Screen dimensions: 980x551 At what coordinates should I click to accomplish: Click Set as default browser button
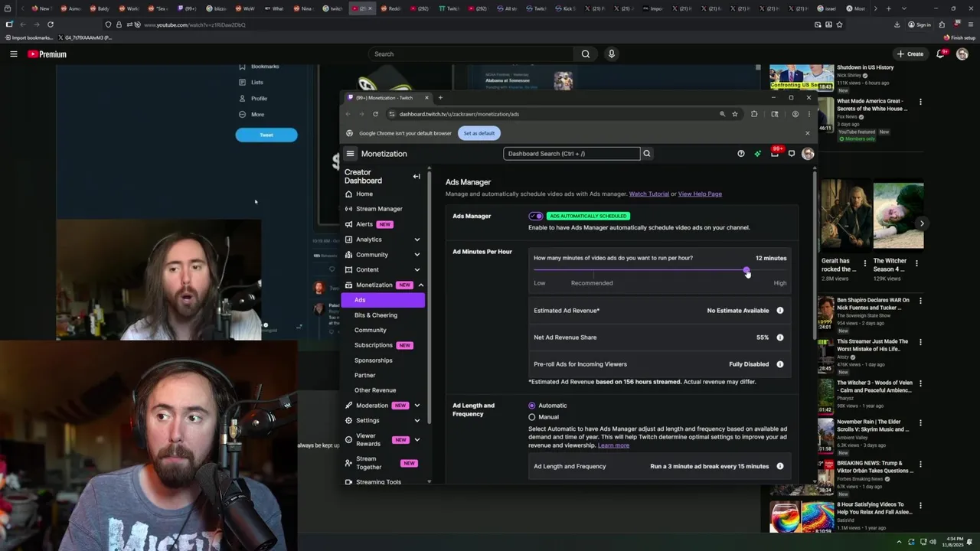(x=479, y=133)
